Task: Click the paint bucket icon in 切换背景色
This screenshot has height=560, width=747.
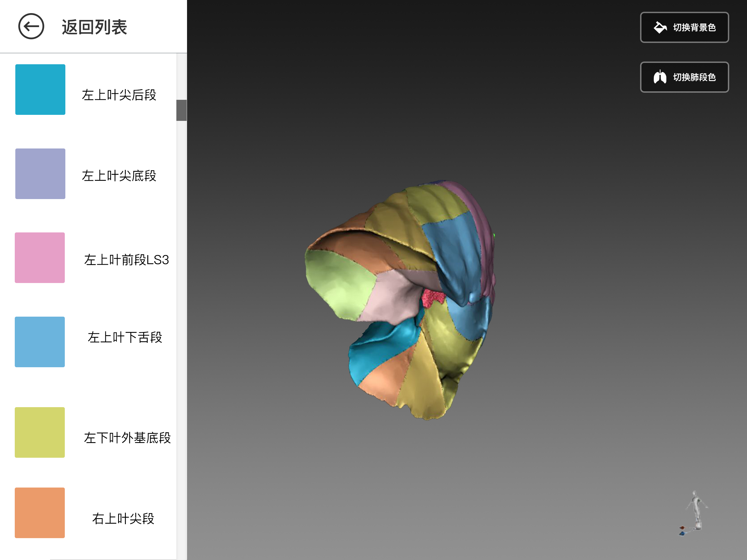Action: 660,27
